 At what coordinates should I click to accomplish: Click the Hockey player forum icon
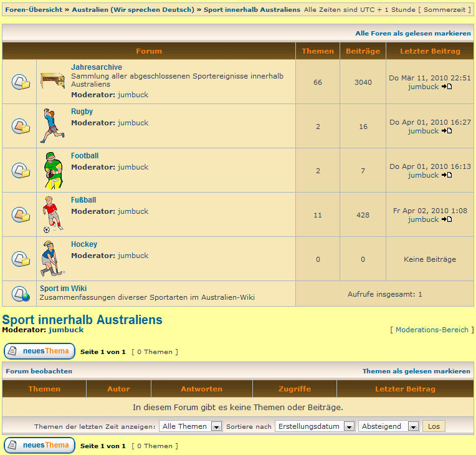[52, 259]
